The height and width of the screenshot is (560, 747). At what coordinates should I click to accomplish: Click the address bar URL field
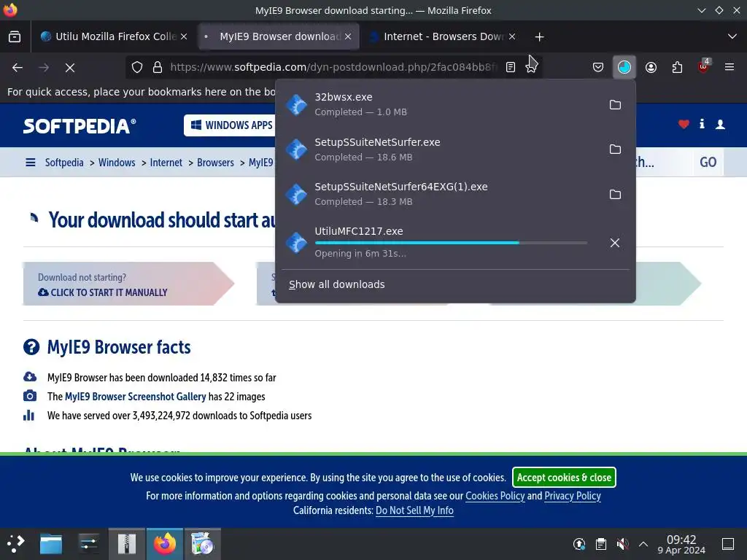pos(333,68)
